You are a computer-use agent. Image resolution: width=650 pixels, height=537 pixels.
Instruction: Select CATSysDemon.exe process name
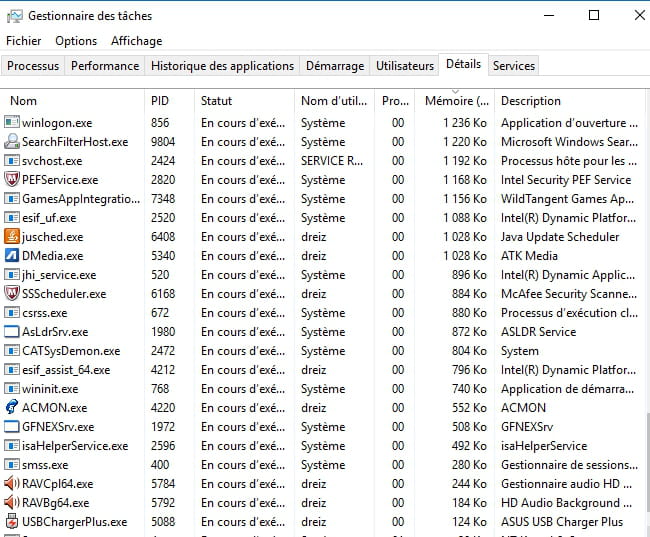click(x=71, y=351)
